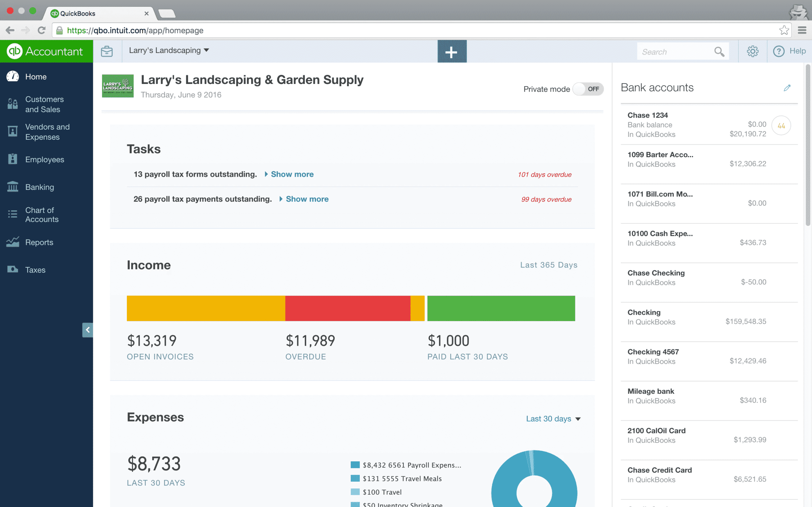Navigate to Vendors and Expenses
Screen dimensions: 812x507
point(46,132)
